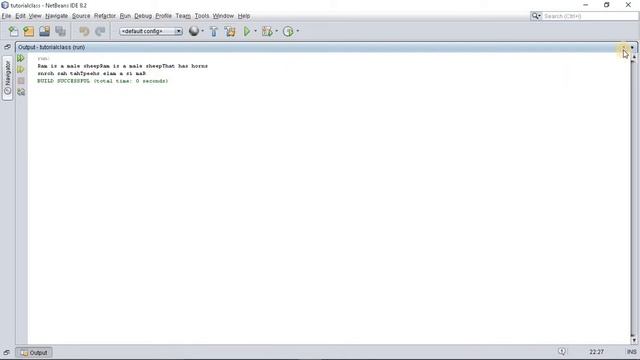The height and width of the screenshot is (360, 640).
Task: Click the Re-run icon in Output panel
Action: pos(21,58)
